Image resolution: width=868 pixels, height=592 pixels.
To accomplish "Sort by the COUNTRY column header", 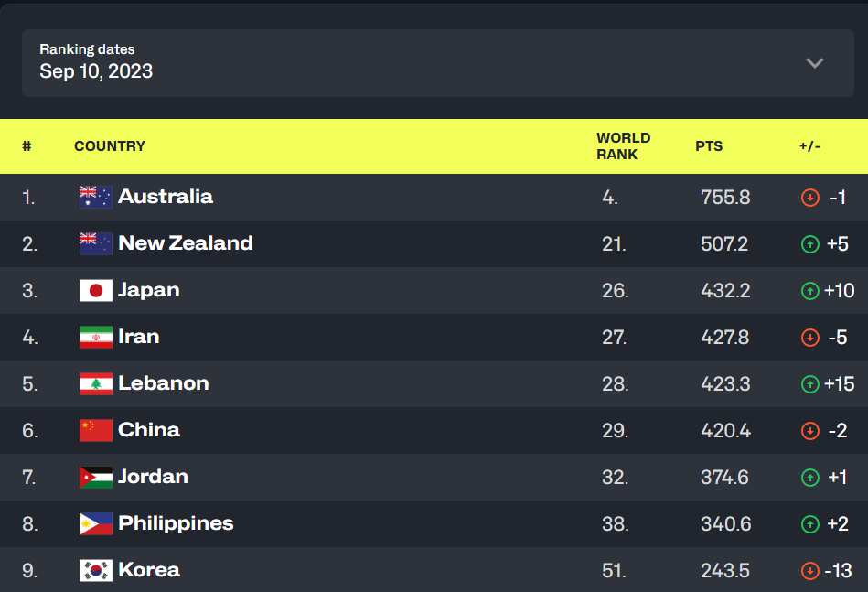I will click(110, 146).
